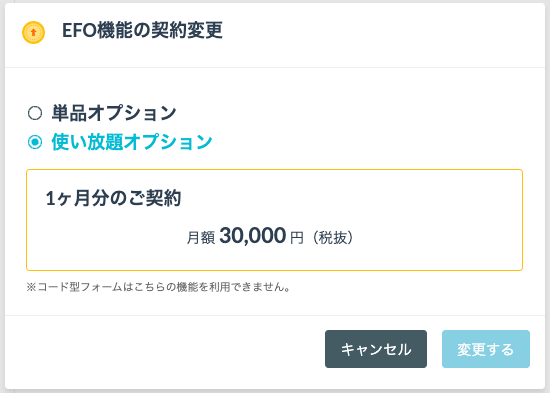This screenshot has height=393, width=550.
Task: Confirm with the 変更する button
Action: point(486,349)
